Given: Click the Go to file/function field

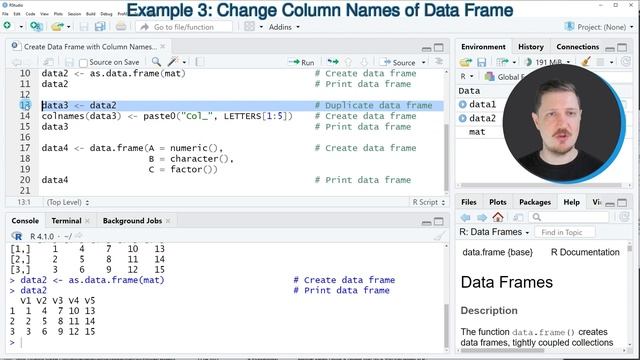Looking at the screenshot, I should pyautogui.click(x=184, y=27).
